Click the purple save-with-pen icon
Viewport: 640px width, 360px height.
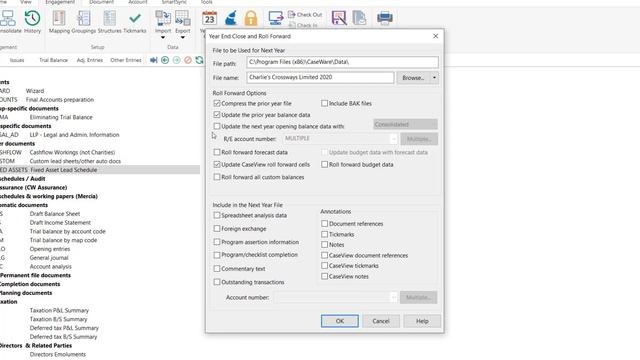(x=339, y=18)
